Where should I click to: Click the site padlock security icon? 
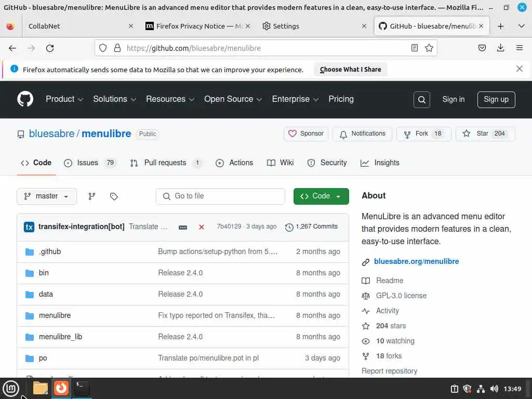pyautogui.click(x=117, y=48)
